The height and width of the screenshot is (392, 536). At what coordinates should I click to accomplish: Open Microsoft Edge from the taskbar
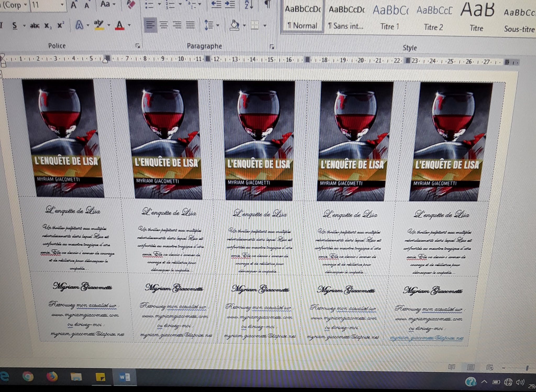click(x=4, y=376)
